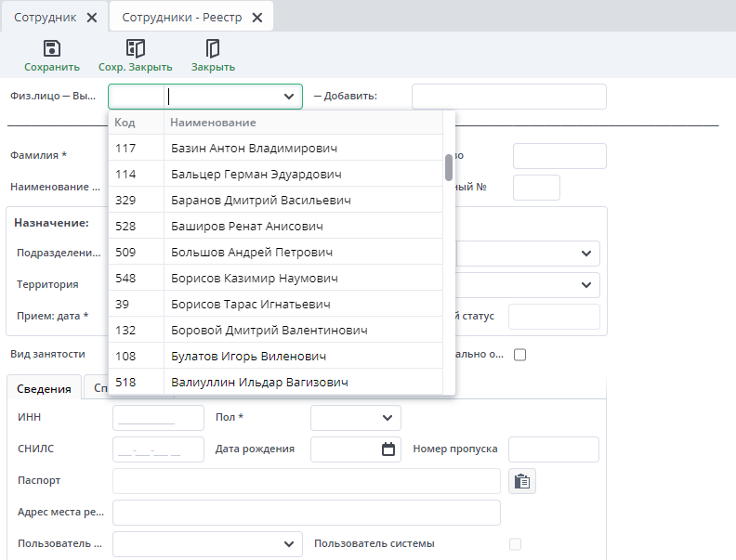Click the ИНН input field
The width and height of the screenshot is (736, 560).
[157, 418]
